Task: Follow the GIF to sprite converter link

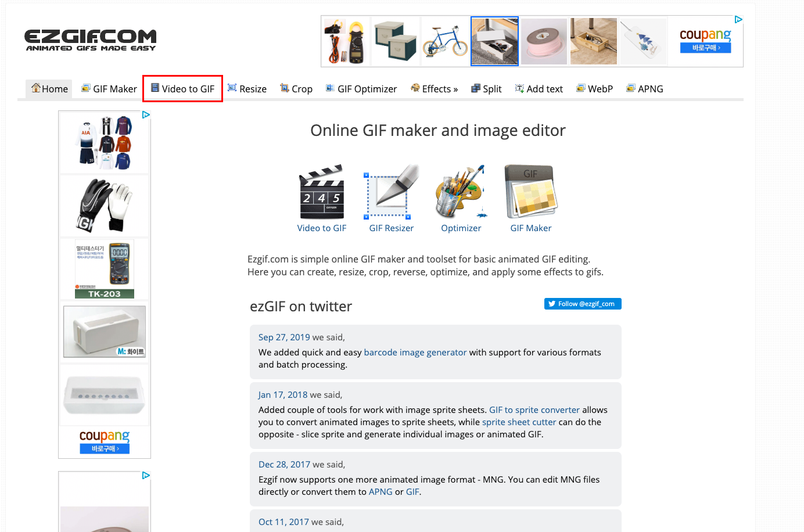Action: click(x=534, y=410)
